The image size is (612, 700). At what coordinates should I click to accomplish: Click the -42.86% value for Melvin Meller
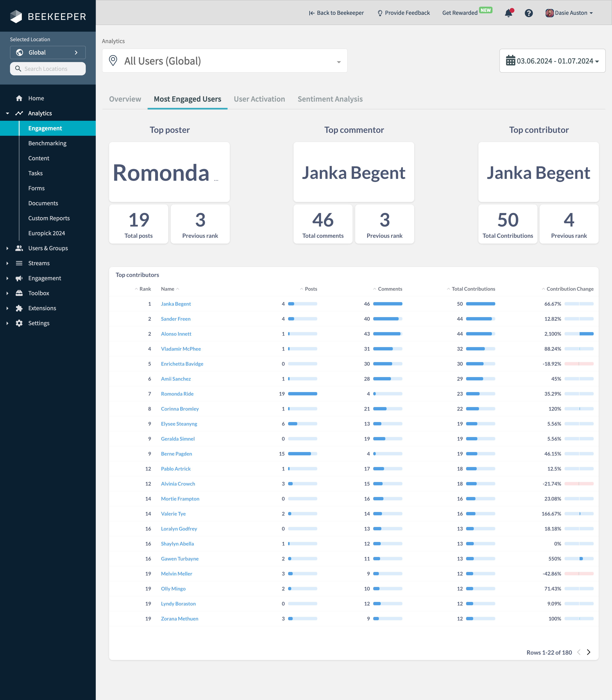pyautogui.click(x=552, y=574)
